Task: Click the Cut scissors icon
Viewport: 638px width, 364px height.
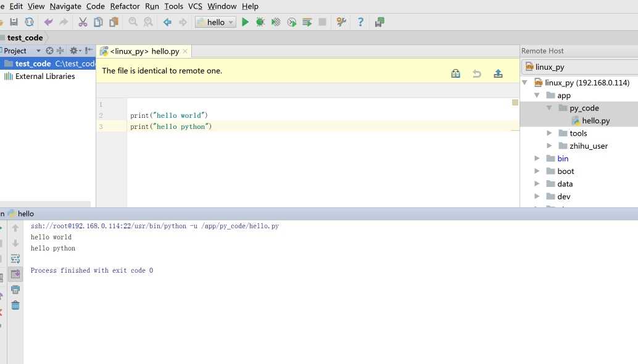Action: (83, 22)
